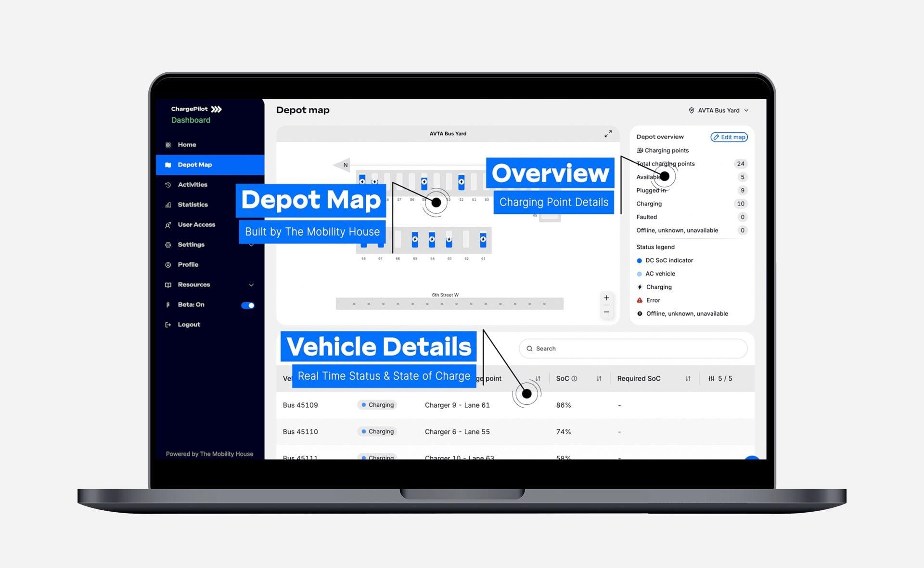The width and height of the screenshot is (924, 568).
Task: Click the SoC info icon
Action: [x=574, y=379]
